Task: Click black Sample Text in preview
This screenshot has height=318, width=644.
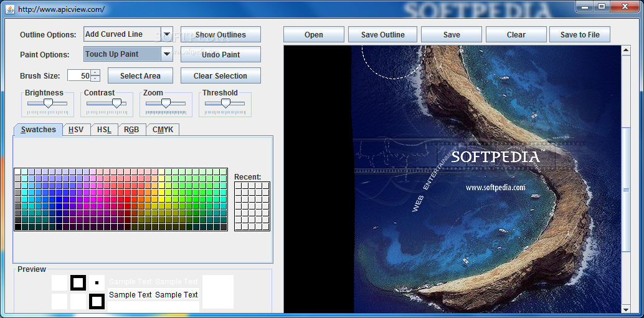Action: click(153, 294)
